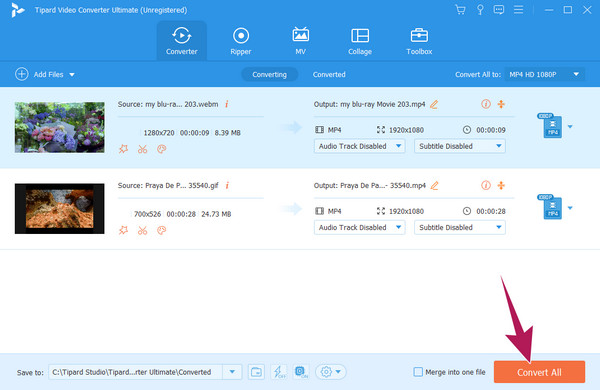Open the Toolbox tab
The image size is (600, 390).
pos(419,41)
